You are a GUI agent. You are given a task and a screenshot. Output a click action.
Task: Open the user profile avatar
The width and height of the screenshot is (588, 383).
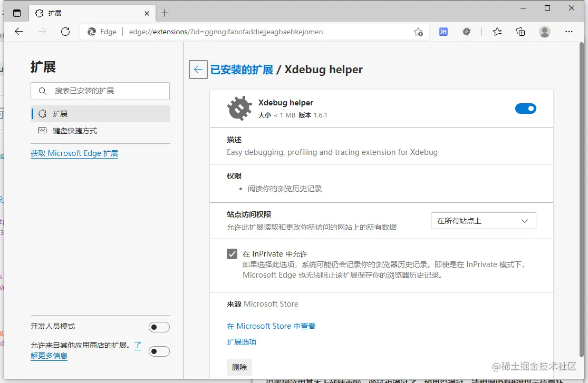[545, 32]
